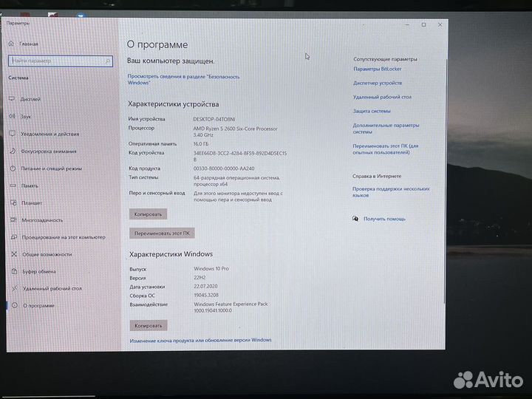532x399 pixels.
Task: Open Защита системы link
Action: tap(372, 111)
